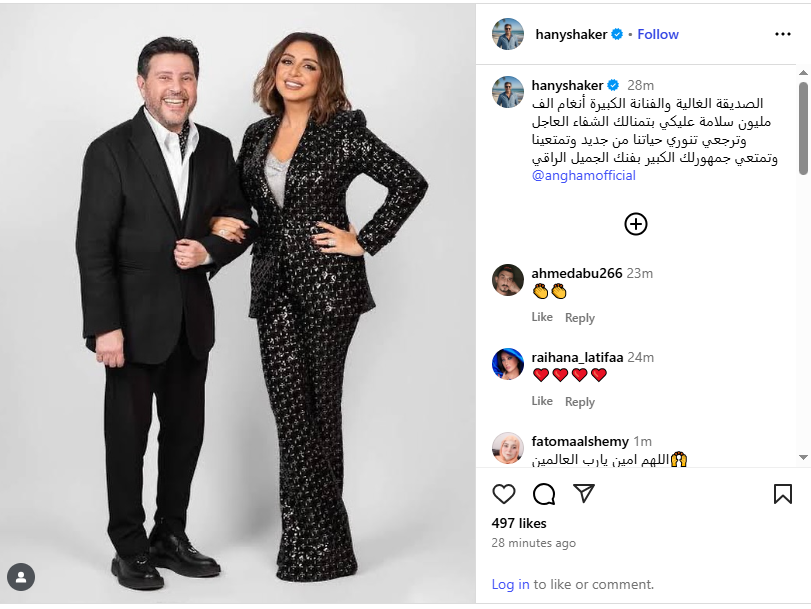Open the @anghamofficial mention link
The image size is (811, 609).
(583, 175)
